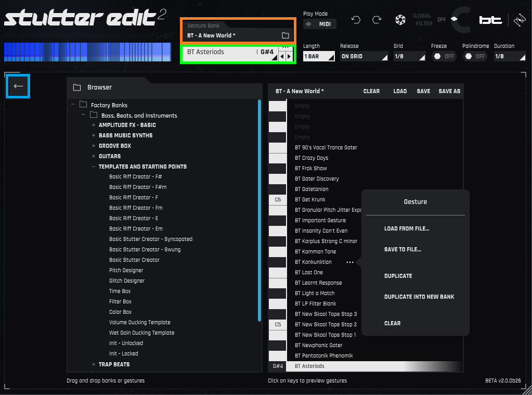Viewport: 532px width, 395px height.
Task: Choose SAVE TO FILE... in Gesture menu
Action: pos(403,249)
